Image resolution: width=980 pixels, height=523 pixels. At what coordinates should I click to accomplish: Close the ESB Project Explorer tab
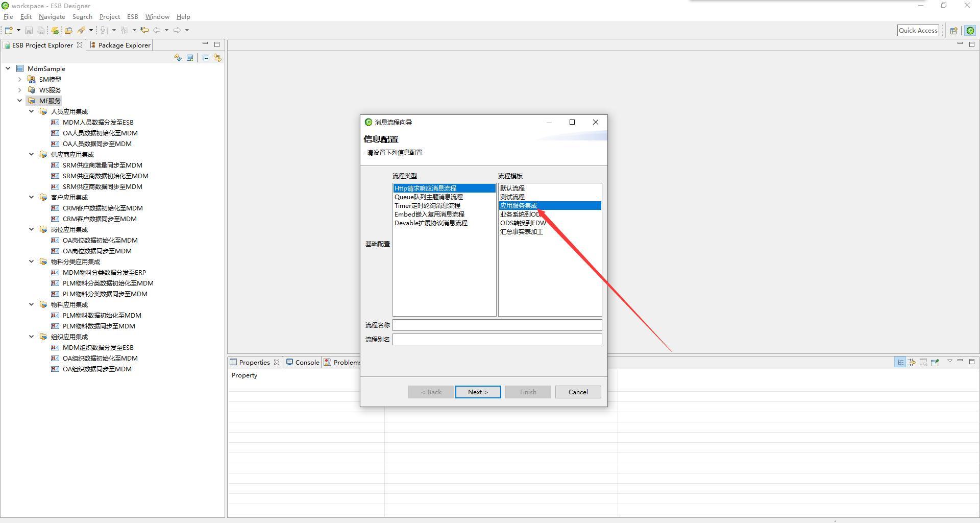click(x=80, y=45)
